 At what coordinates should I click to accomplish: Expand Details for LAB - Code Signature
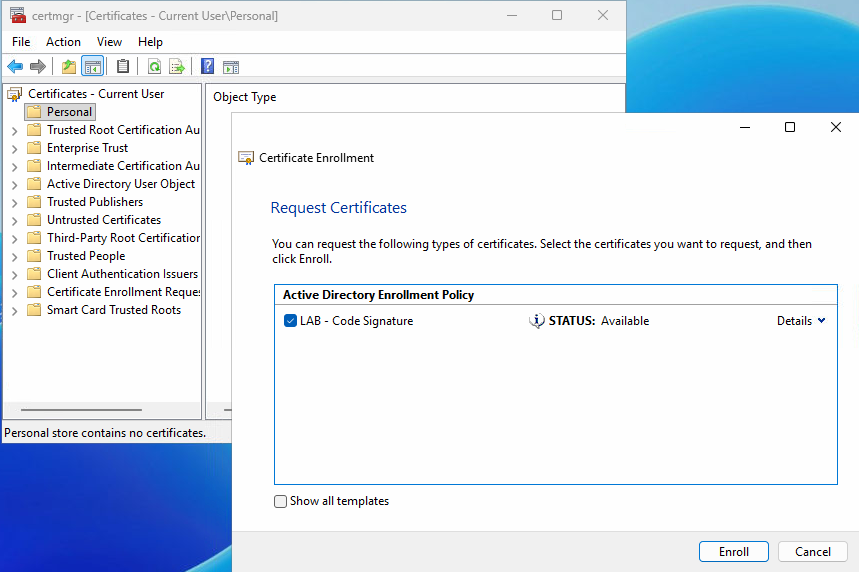[801, 321]
